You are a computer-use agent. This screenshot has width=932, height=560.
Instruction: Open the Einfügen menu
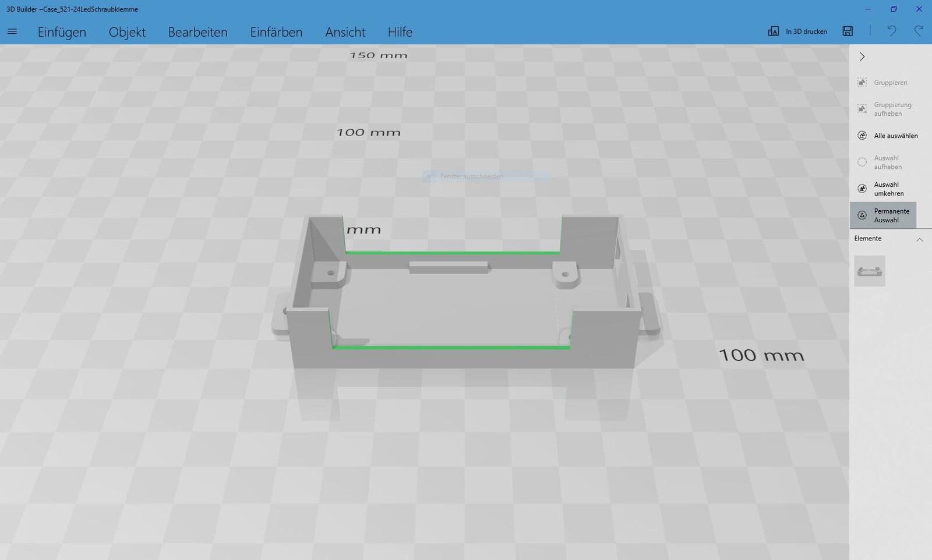coord(62,32)
